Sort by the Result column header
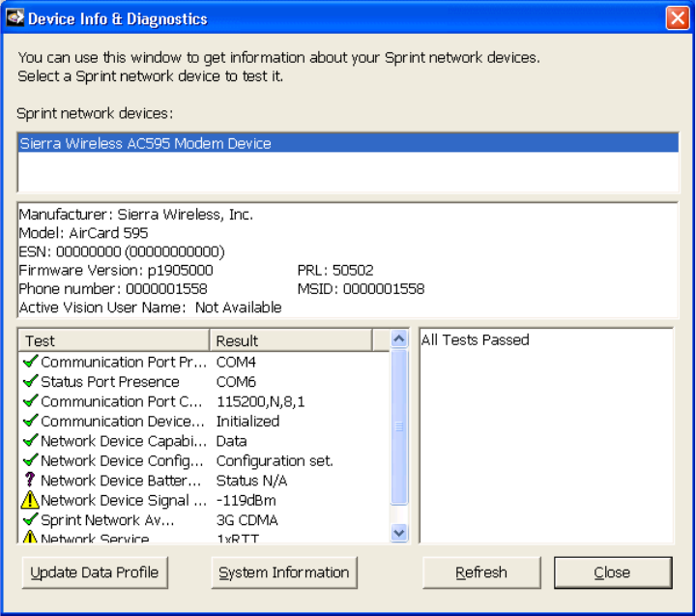Image resolution: width=696 pixels, height=616 pixels. tap(290, 340)
